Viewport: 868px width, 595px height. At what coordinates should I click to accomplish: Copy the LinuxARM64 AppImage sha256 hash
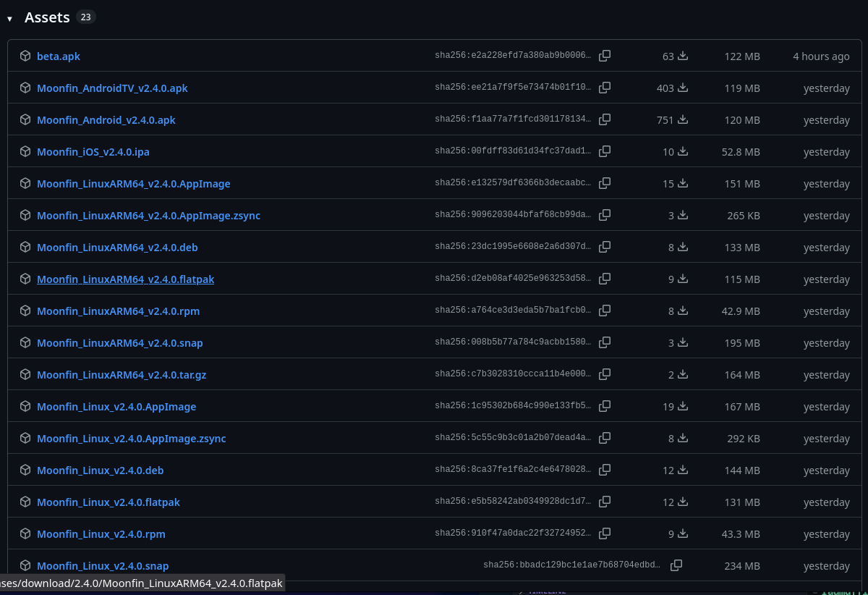(605, 183)
